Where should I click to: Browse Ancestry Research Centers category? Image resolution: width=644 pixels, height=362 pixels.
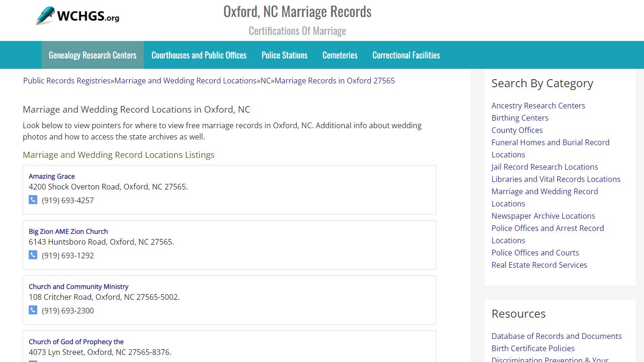pyautogui.click(x=538, y=106)
